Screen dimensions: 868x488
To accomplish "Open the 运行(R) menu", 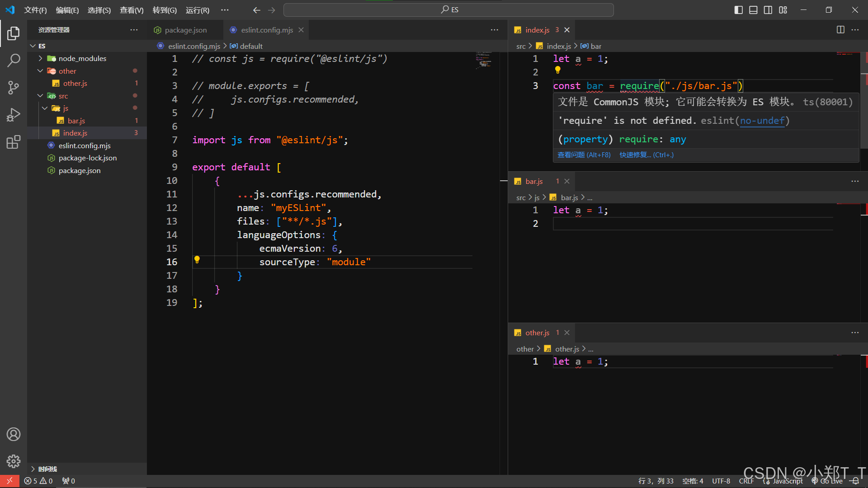I will click(x=197, y=10).
